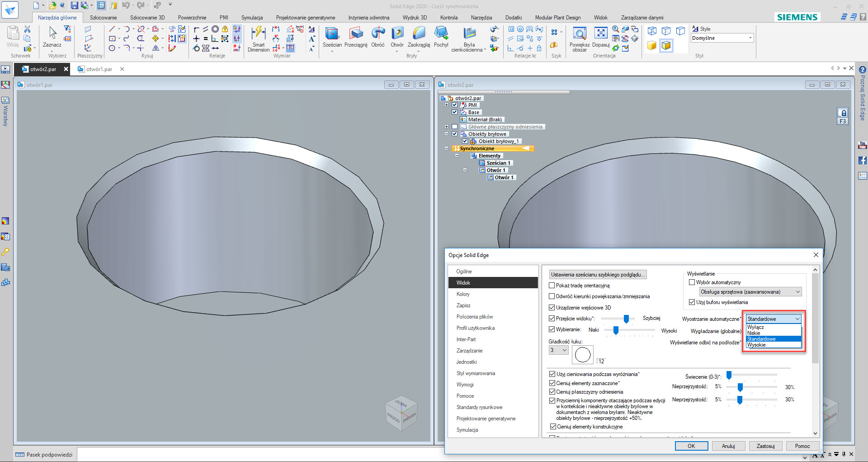Toggle Cieniuj elementy konstrukcyjne checkbox
Screen dimensions: 868x462
(x=552, y=427)
